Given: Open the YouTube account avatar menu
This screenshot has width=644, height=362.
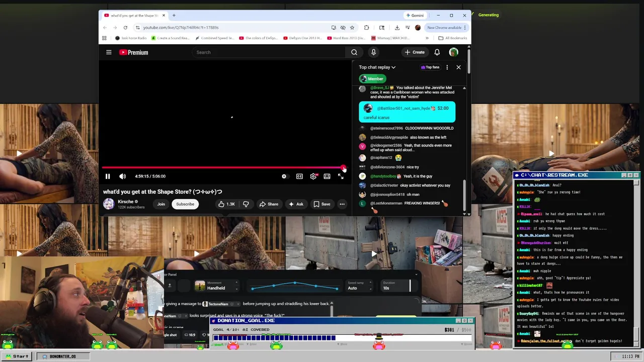Looking at the screenshot, I should coord(454,52).
